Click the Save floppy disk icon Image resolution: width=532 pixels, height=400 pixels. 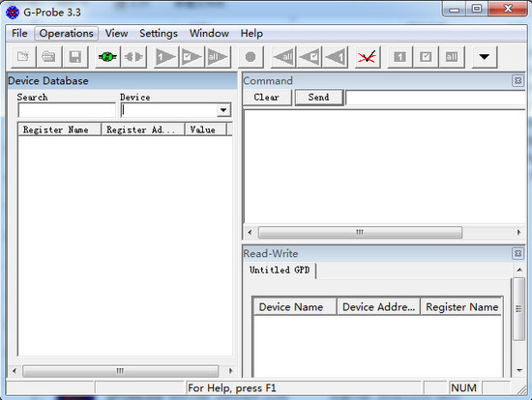75,57
